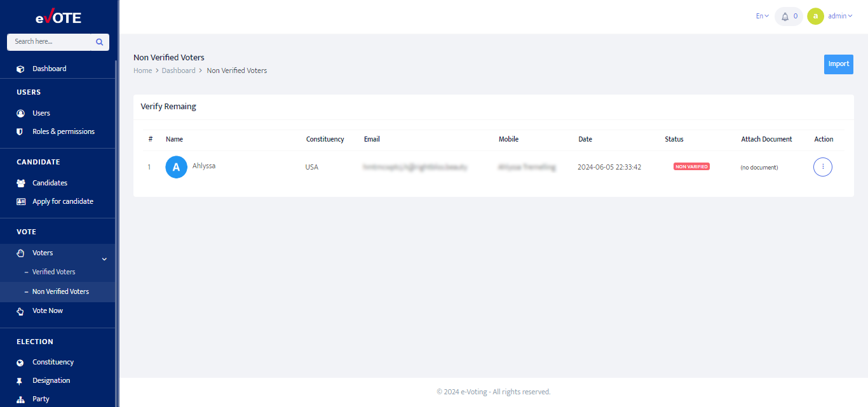Viewport: 868px width, 407px height.
Task: Open the Dashboard sidebar icon
Action: (20, 68)
